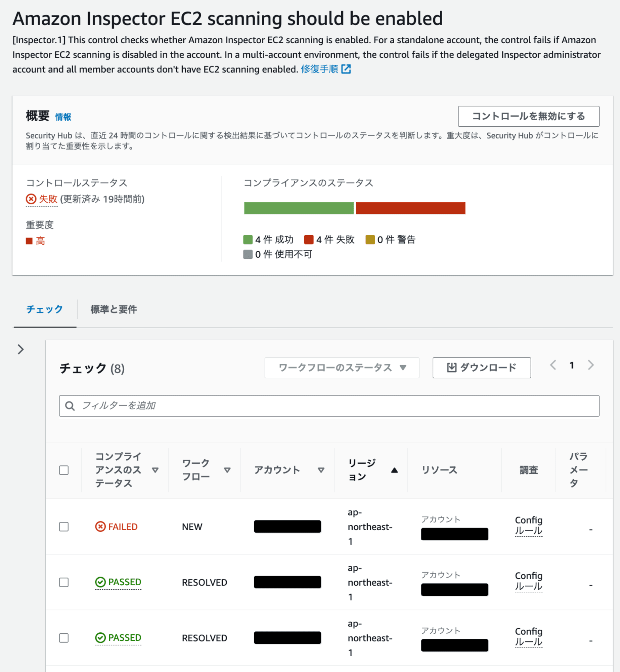Select the checkbox for the first PASSED row
620x672 pixels.
point(64,582)
